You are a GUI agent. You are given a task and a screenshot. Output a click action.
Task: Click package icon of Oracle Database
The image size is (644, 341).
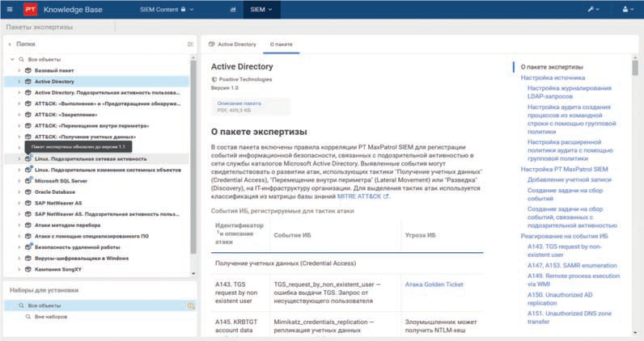[x=28, y=192]
